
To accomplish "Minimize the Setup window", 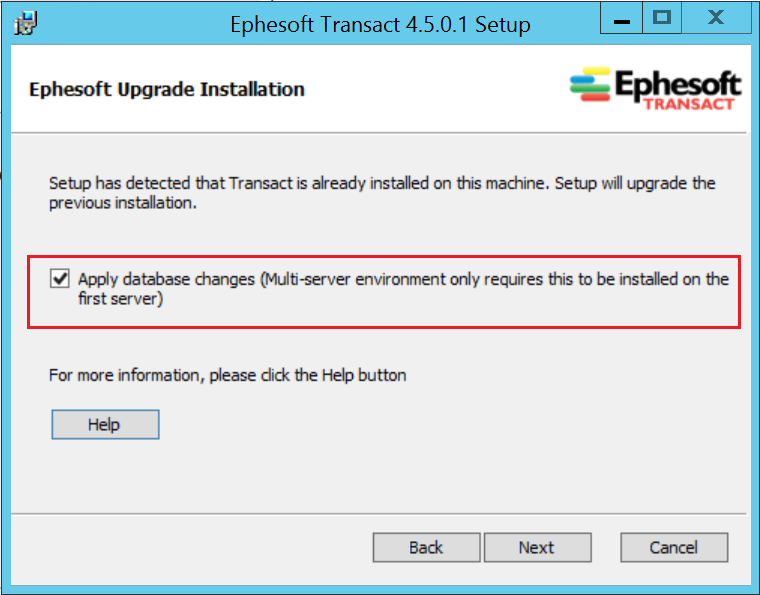I will pyautogui.click(x=621, y=18).
